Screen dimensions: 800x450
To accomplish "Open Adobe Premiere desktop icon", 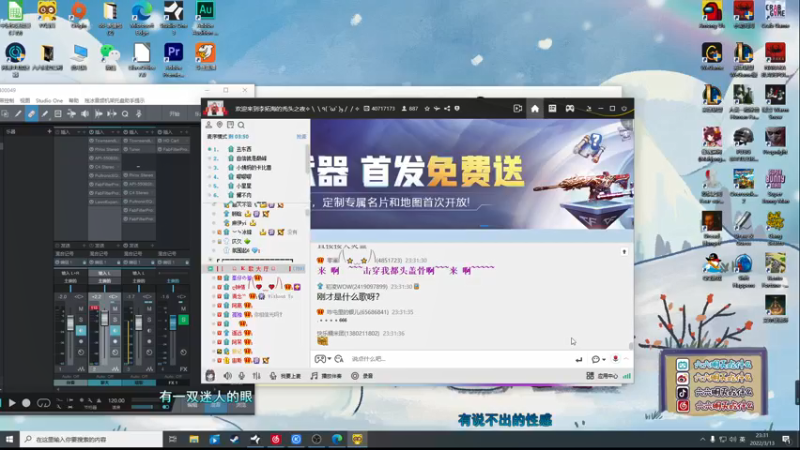I will coord(173,60).
